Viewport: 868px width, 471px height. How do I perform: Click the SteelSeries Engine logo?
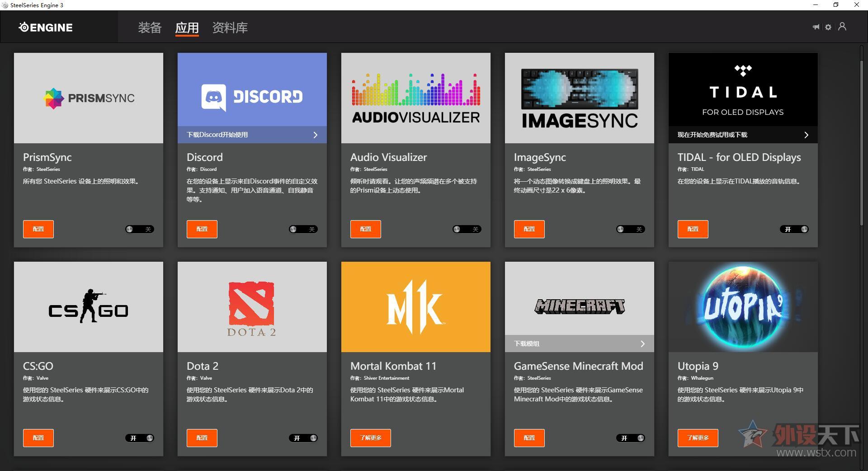(46, 28)
